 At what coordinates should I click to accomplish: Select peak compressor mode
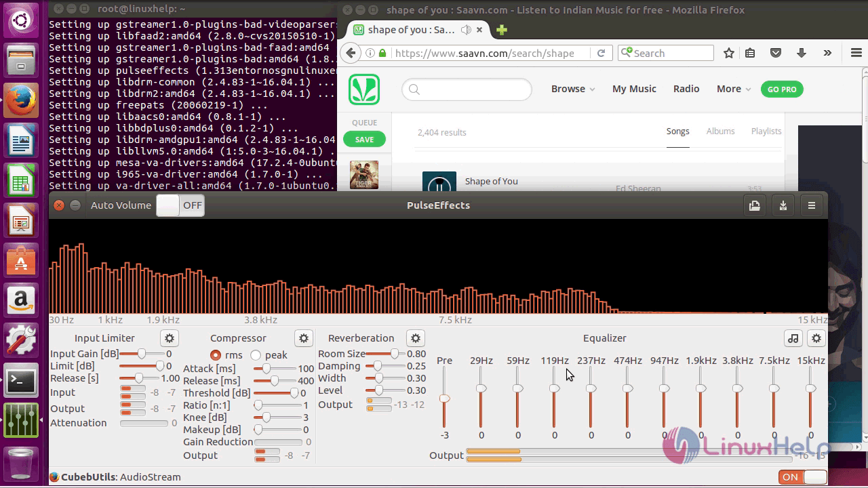256,355
